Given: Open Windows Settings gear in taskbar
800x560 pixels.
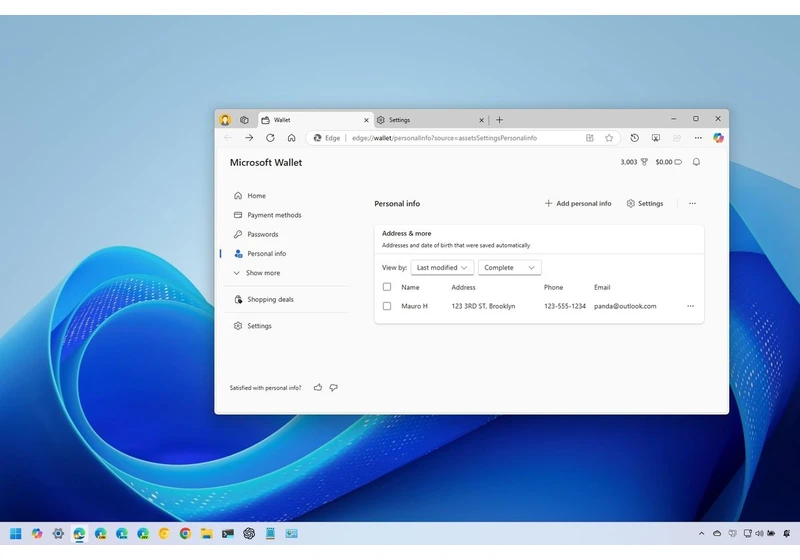Looking at the screenshot, I should 58,533.
